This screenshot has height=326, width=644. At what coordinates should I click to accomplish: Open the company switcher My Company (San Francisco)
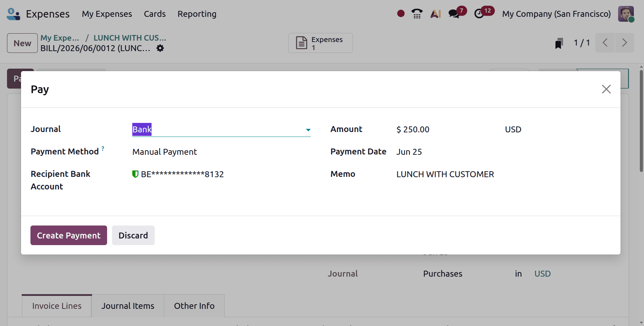click(556, 14)
